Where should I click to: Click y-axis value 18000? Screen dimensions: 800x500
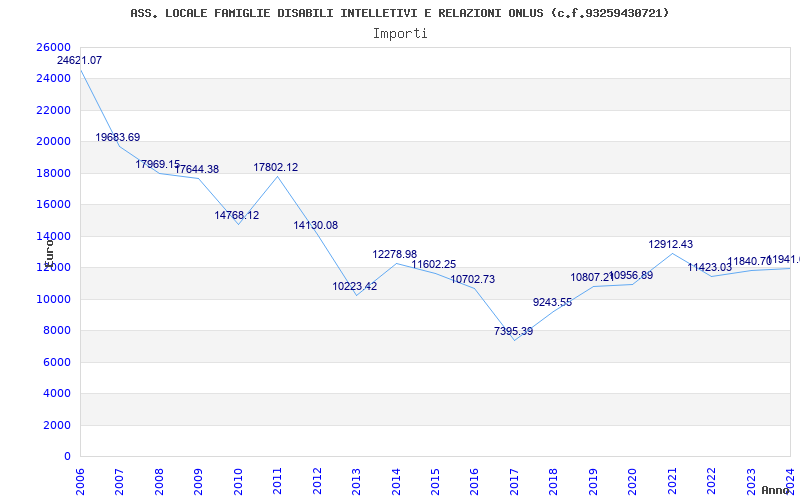54,173
